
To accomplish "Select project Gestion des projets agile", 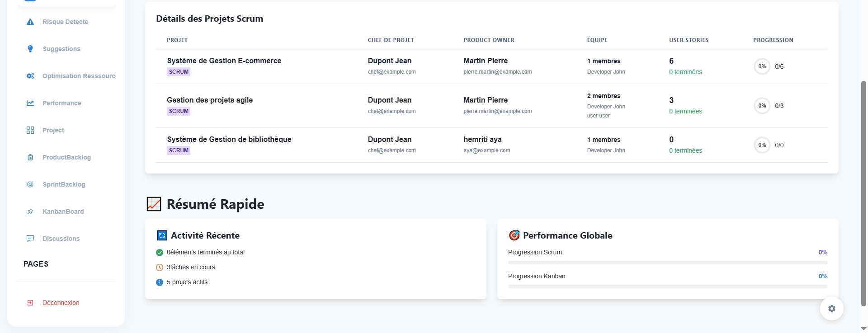I will [x=210, y=100].
